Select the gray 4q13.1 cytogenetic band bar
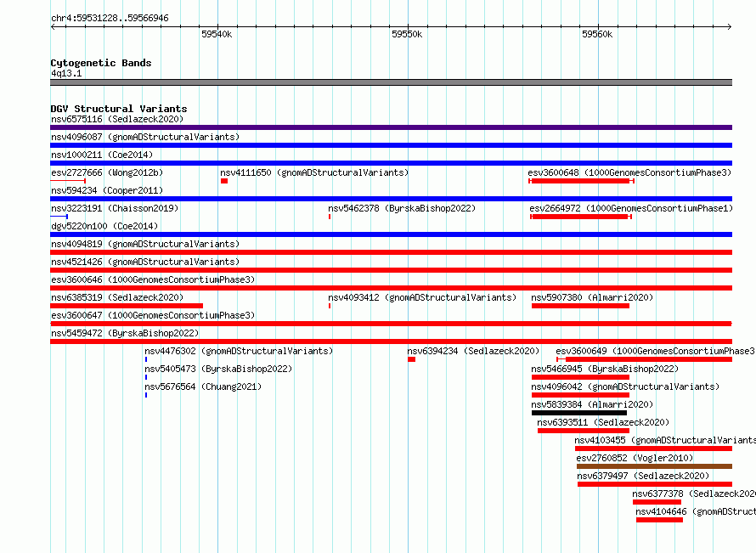This screenshot has height=553, width=756. (x=391, y=82)
